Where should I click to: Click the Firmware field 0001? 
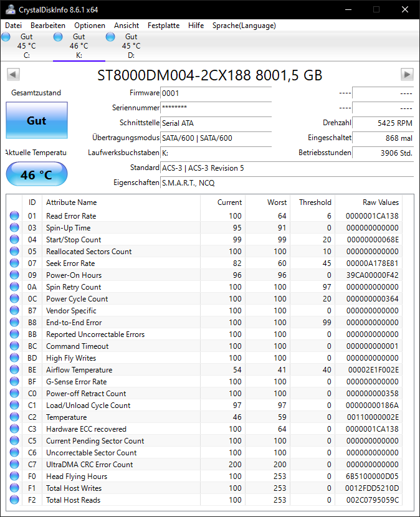[216, 93]
